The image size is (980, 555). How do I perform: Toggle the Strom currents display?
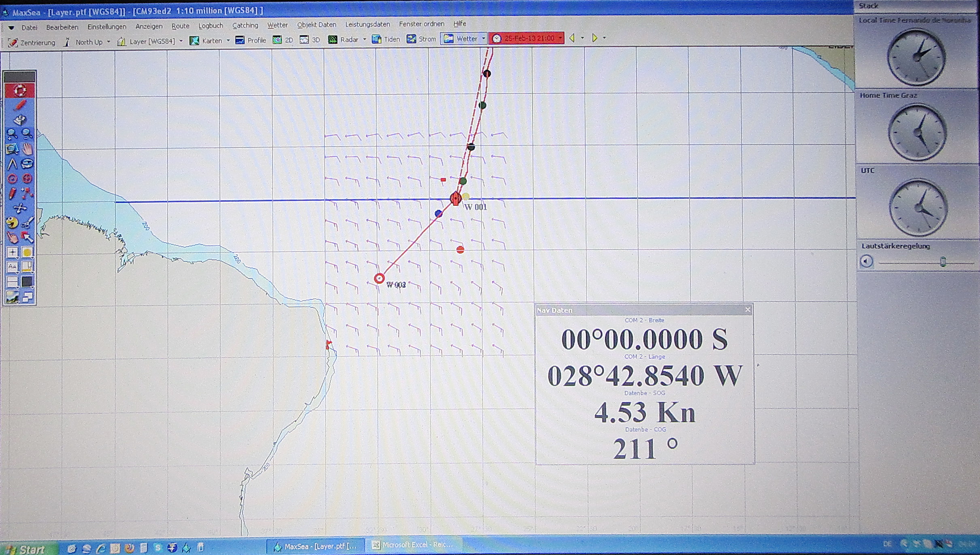[422, 39]
